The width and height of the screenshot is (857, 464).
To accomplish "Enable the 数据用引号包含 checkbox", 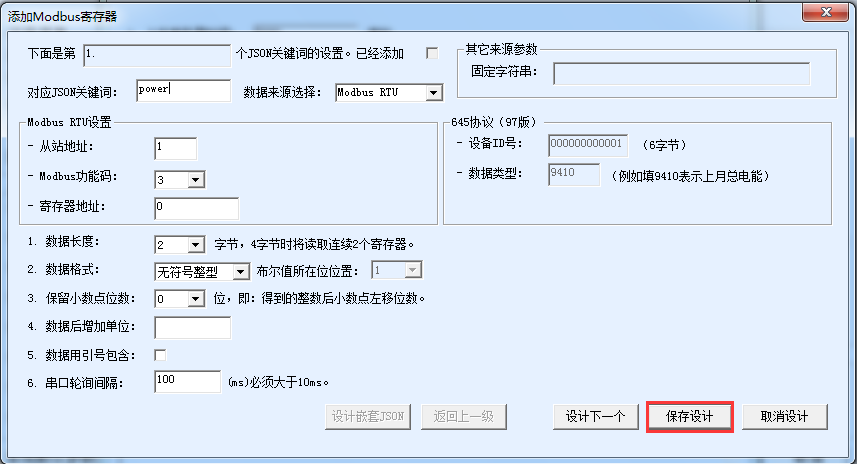I will click(x=160, y=355).
